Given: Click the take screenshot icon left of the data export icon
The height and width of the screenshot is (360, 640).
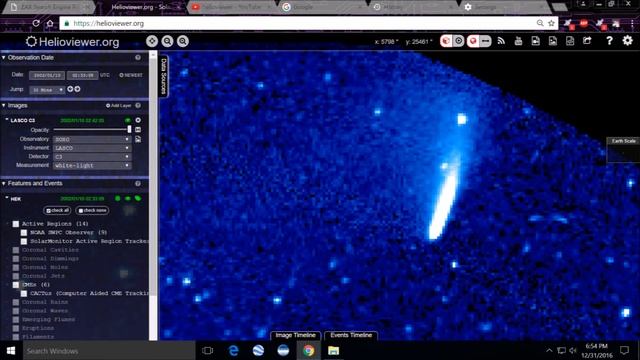Looking at the screenshot, I should (553, 41).
